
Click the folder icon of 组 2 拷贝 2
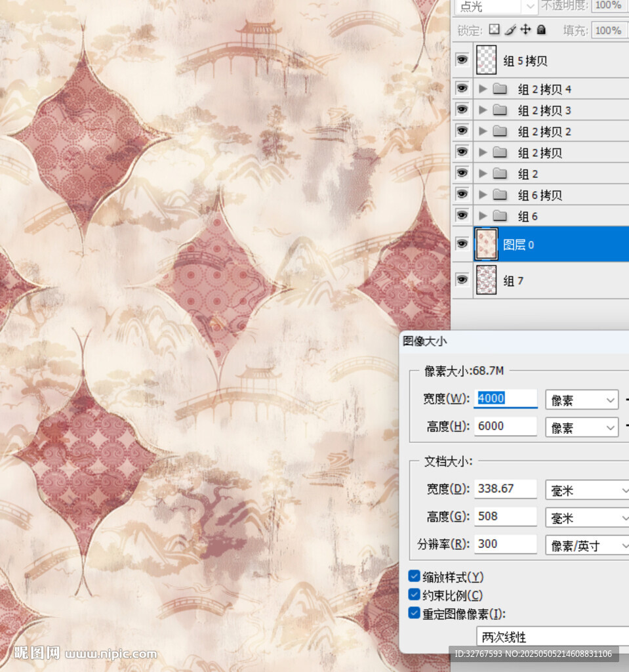(500, 131)
